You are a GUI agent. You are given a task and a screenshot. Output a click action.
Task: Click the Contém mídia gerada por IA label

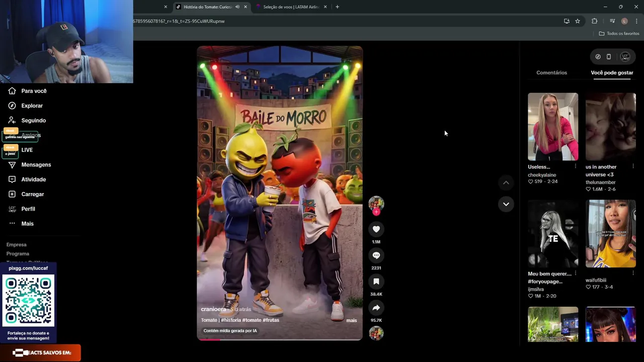click(230, 331)
